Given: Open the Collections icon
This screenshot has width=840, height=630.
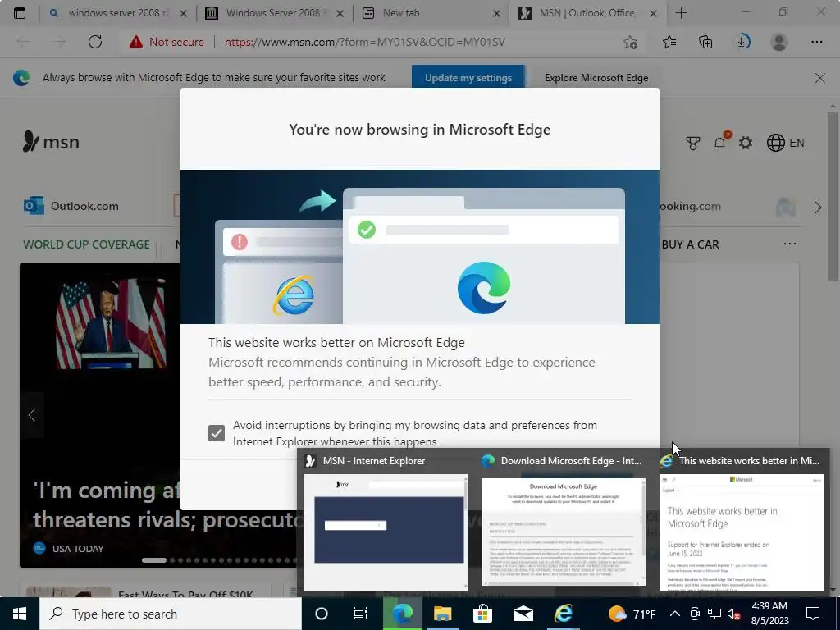Looking at the screenshot, I should pos(705,42).
